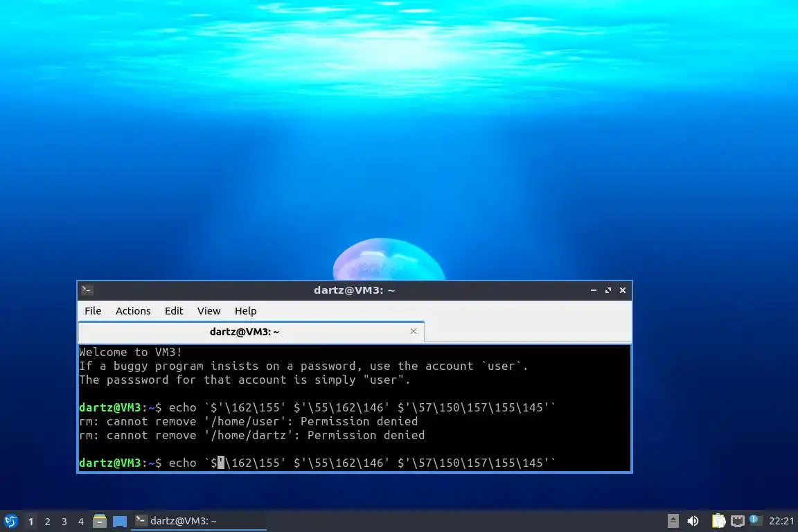Open the Edit menu

[174, 310]
